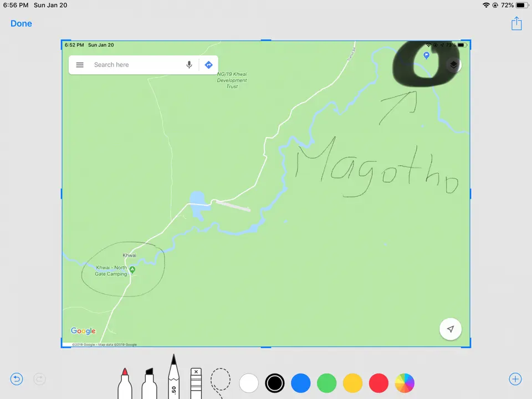This screenshot has width=532, height=399.
Task: Tap the Google logo on map
Action: coord(83,331)
